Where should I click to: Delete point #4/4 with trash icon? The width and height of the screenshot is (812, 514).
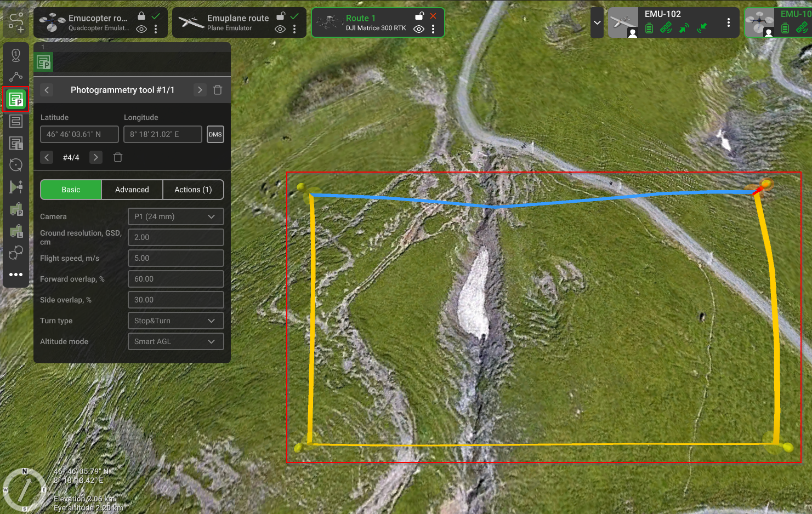click(x=118, y=158)
